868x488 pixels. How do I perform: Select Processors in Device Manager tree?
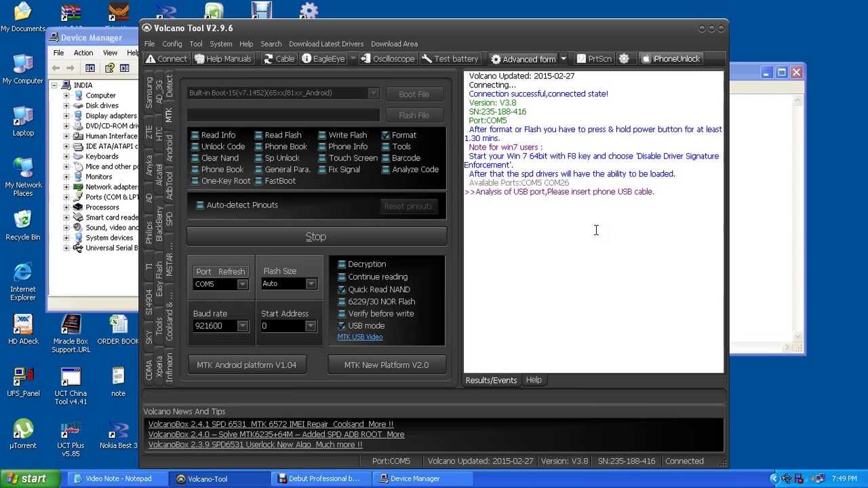coord(102,207)
